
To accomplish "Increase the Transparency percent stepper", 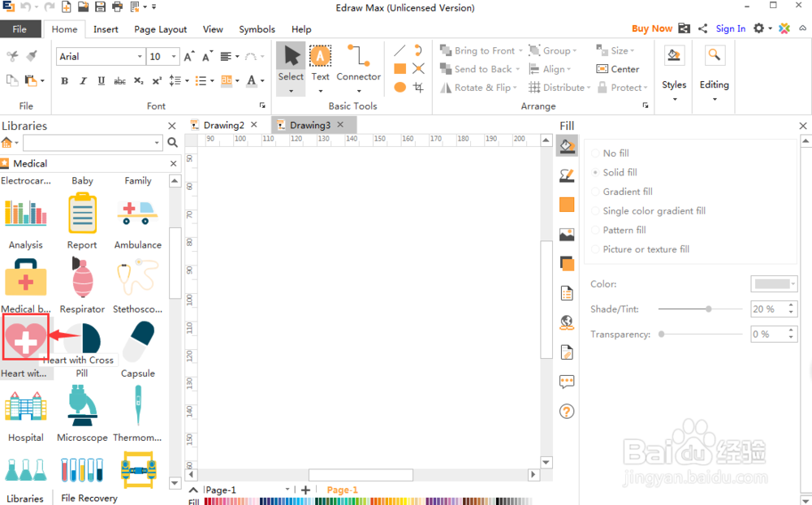I will 791,330.
